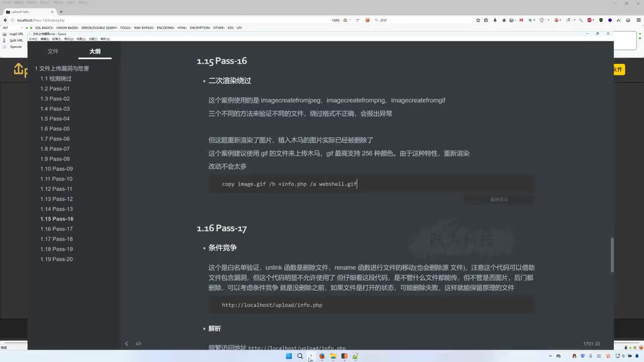
Task: Expand the TOOLS HackBar menu
Action: point(125,28)
